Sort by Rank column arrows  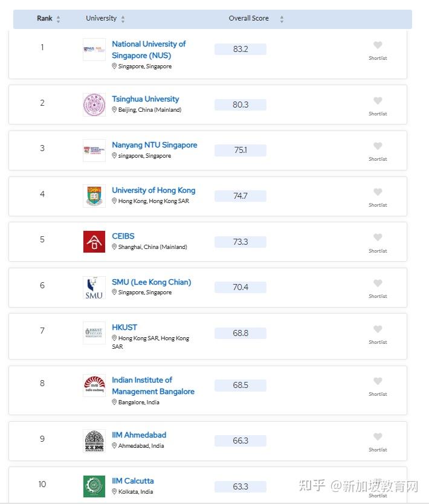tap(58, 19)
